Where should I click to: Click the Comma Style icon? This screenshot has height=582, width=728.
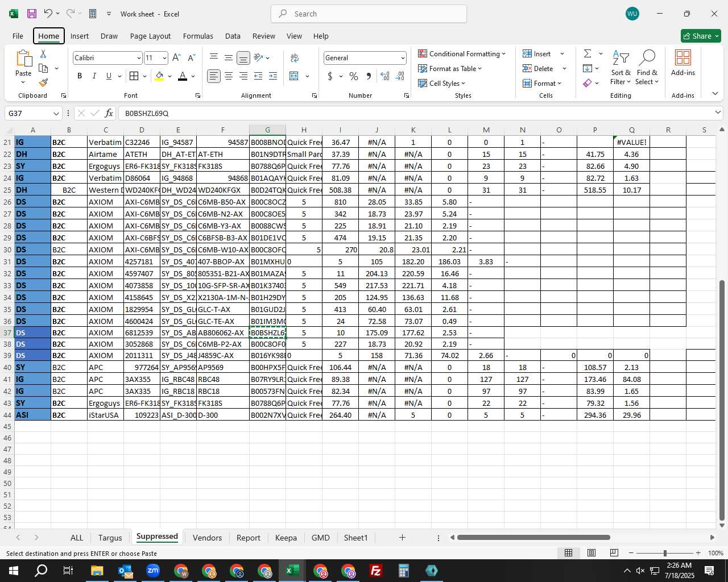pyautogui.click(x=369, y=76)
